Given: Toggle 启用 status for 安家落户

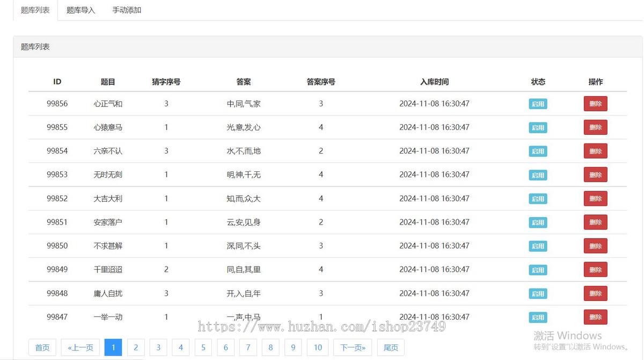Looking at the screenshot, I should point(538,222).
